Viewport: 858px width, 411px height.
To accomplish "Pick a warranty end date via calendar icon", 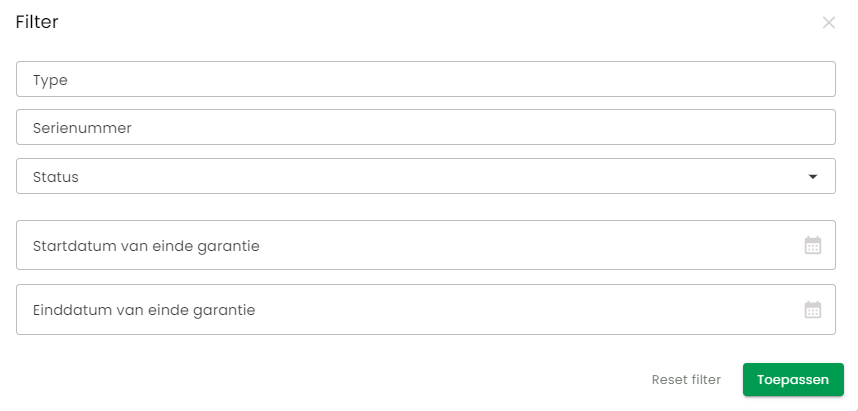I will (x=813, y=310).
